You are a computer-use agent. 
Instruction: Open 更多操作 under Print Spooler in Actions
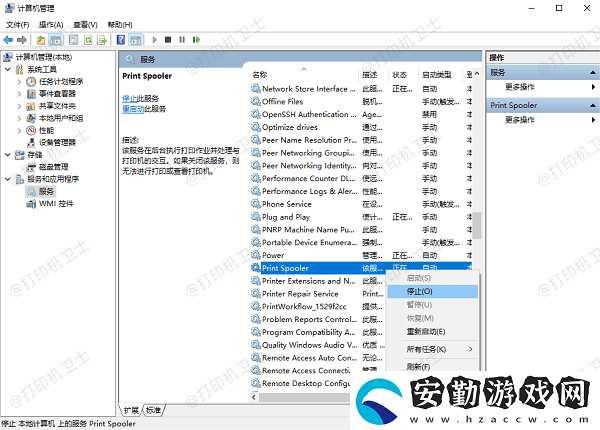(x=520, y=120)
